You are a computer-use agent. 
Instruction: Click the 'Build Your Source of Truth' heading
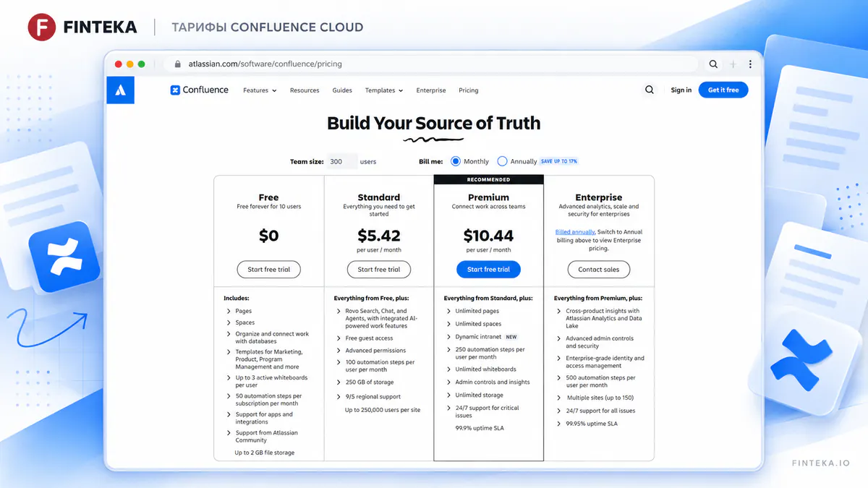(434, 123)
